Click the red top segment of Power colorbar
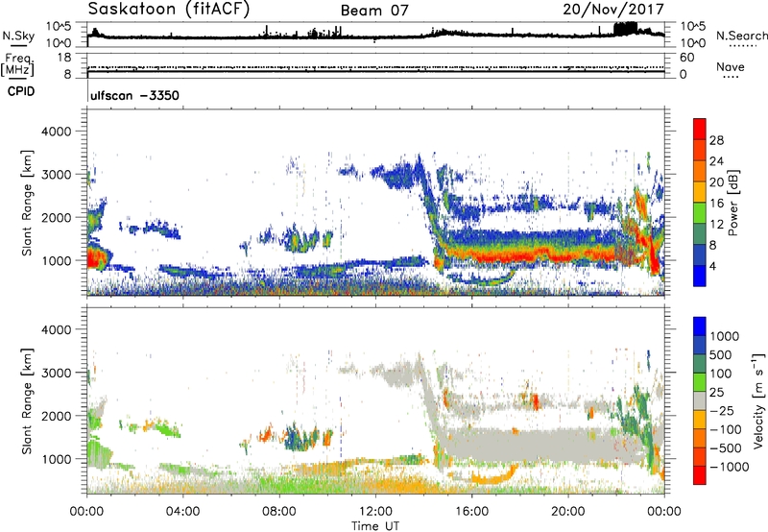 700,129
